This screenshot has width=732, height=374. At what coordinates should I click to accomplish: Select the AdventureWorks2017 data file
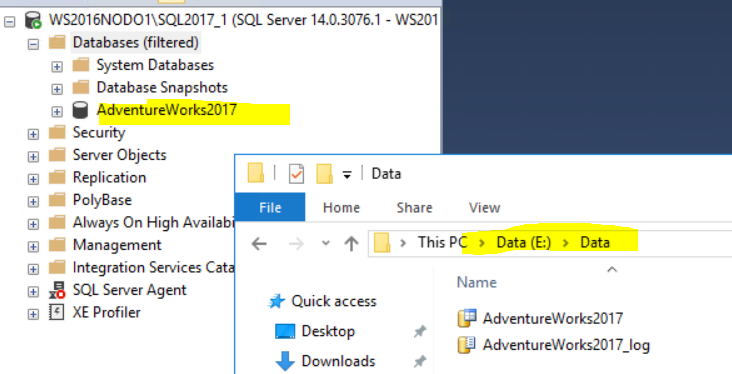point(540,318)
